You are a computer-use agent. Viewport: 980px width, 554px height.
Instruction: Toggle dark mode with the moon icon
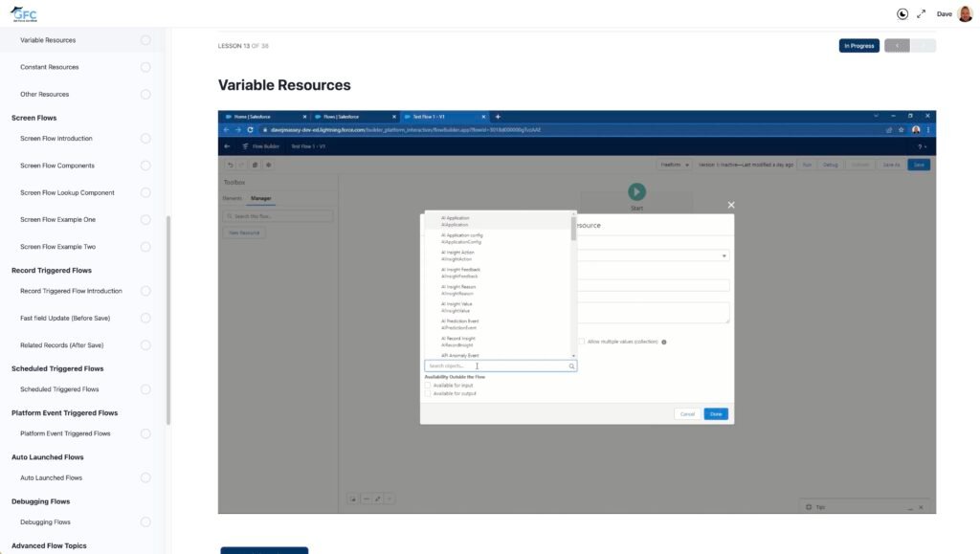[x=902, y=13]
